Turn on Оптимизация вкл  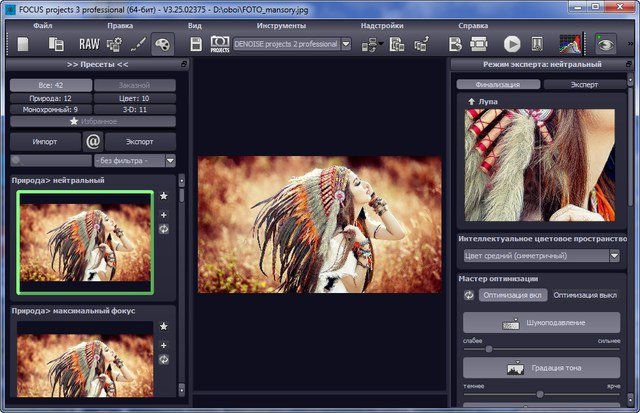coord(510,296)
